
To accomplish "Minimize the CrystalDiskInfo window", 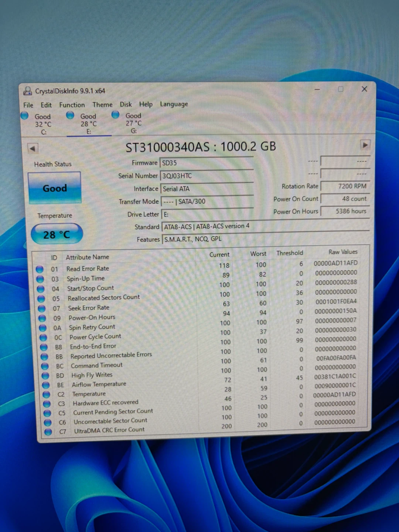I will 317,89.
